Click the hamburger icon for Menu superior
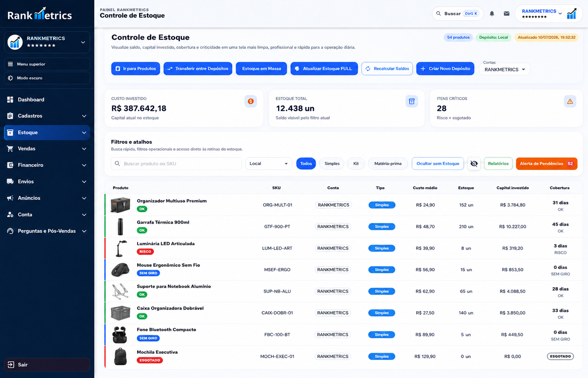The width and height of the screenshot is (588, 378). [10, 64]
